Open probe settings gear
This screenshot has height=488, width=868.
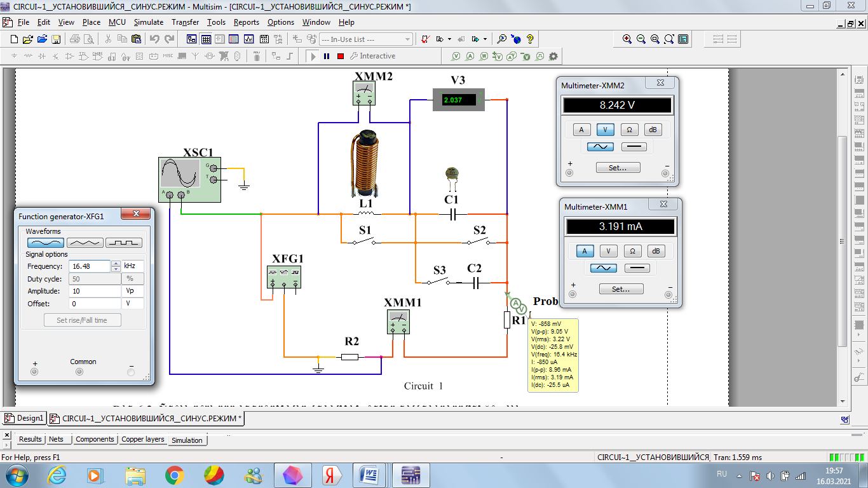pos(553,56)
